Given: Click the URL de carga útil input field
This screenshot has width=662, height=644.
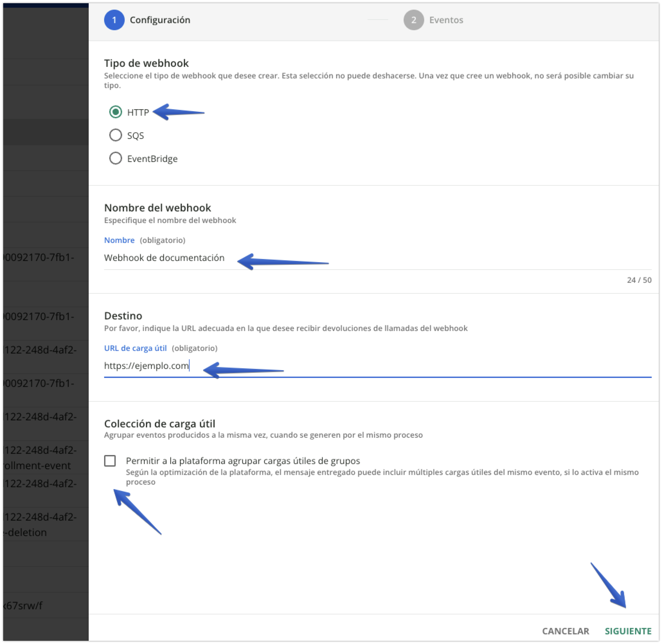Looking at the screenshot, I should click(x=378, y=366).
